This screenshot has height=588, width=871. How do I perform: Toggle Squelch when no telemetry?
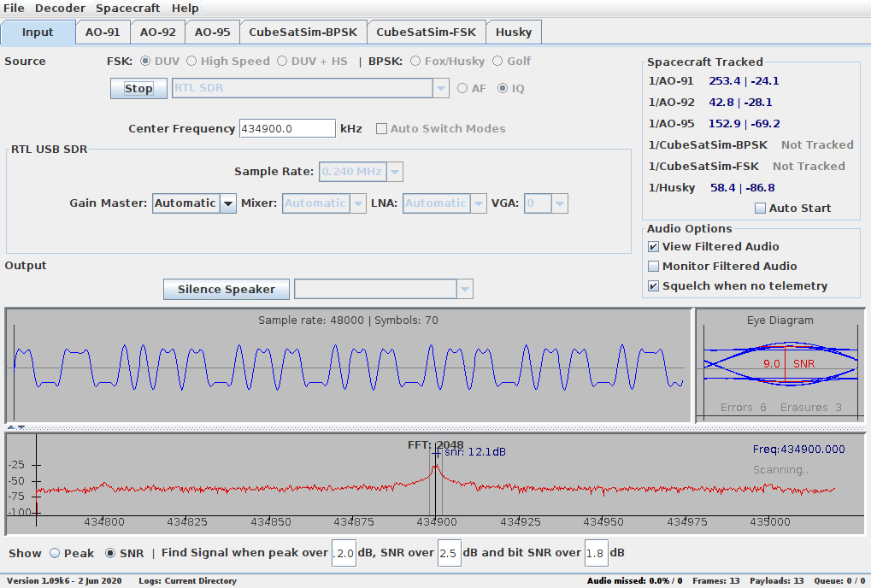pos(739,286)
